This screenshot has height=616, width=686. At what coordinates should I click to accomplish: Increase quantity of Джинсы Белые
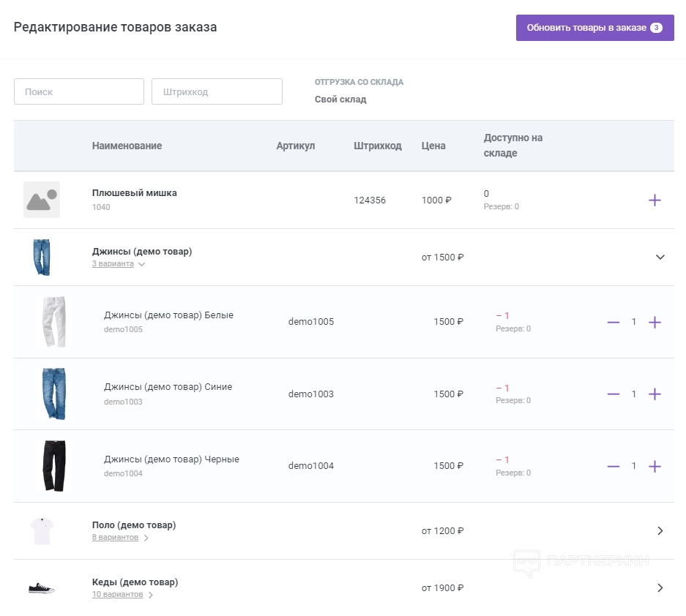tap(655, 322)
